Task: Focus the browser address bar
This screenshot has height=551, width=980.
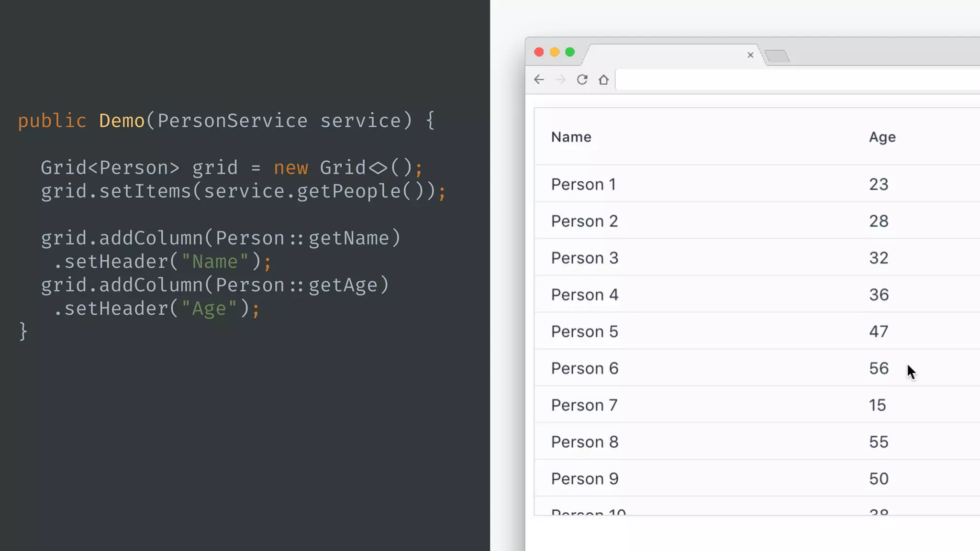Action: tap(794, 79)
